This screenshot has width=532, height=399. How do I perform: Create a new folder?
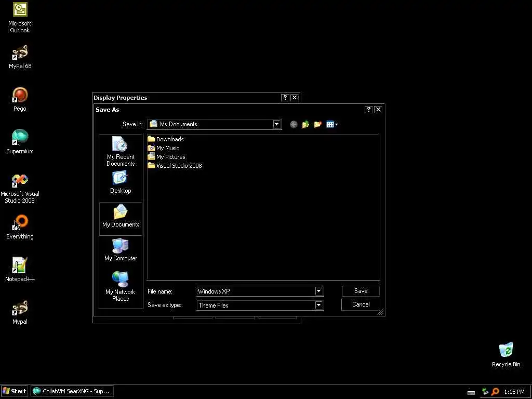click(x=318, y=125)
